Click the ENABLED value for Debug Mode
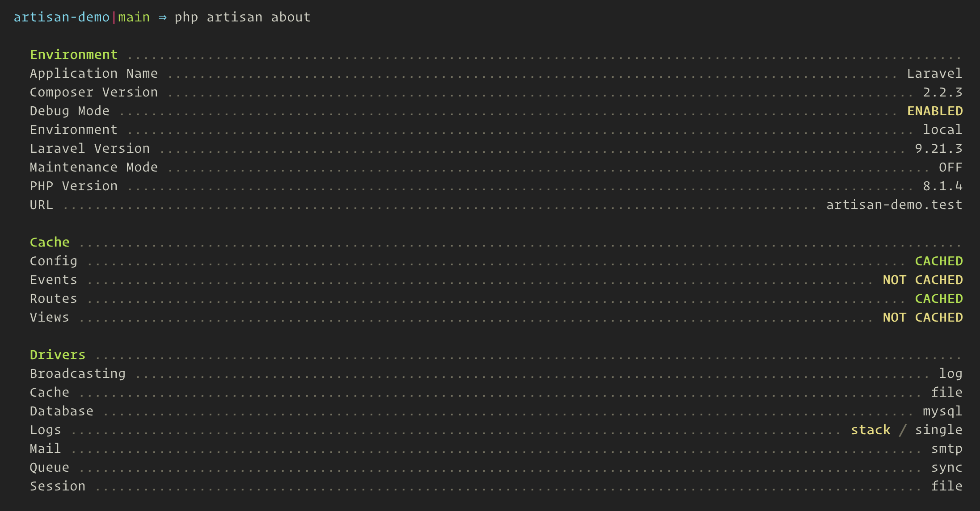This screenshot has height=511, width=980. pos(935,111)
